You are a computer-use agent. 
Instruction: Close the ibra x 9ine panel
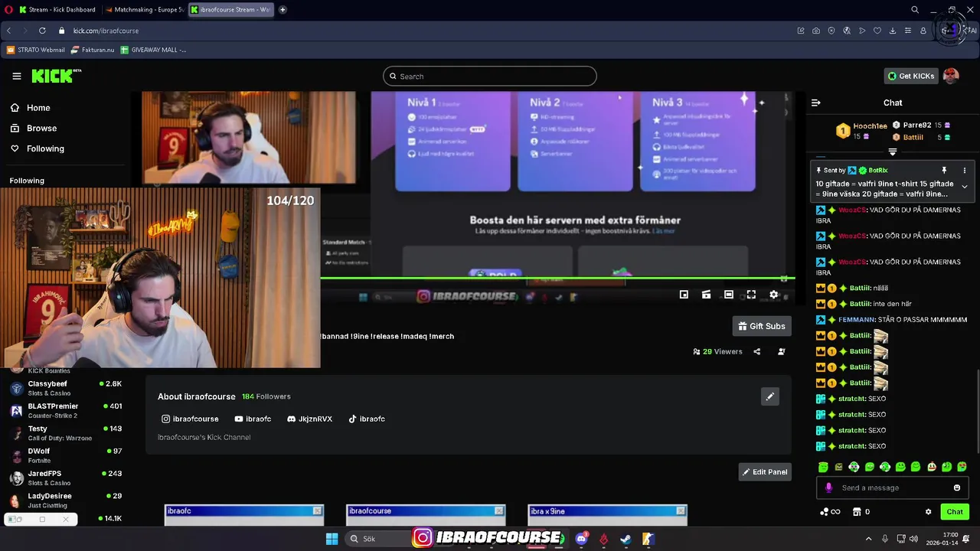681,510
